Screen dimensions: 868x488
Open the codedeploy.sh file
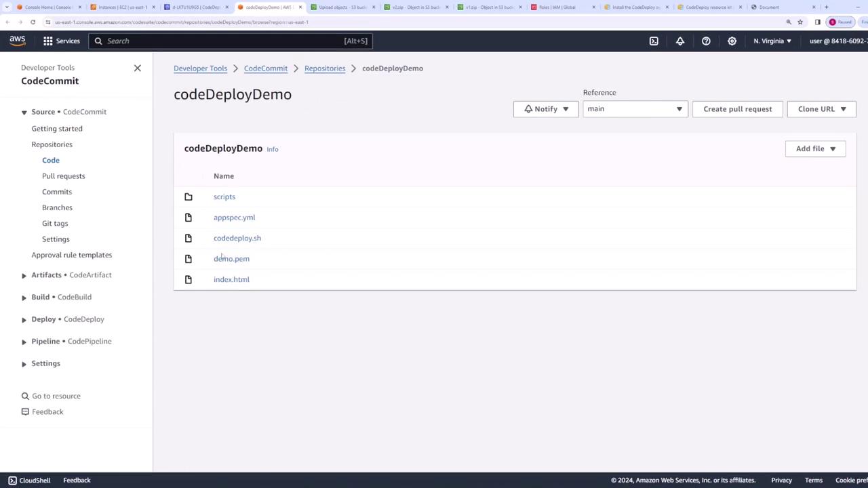pos(237,238)
